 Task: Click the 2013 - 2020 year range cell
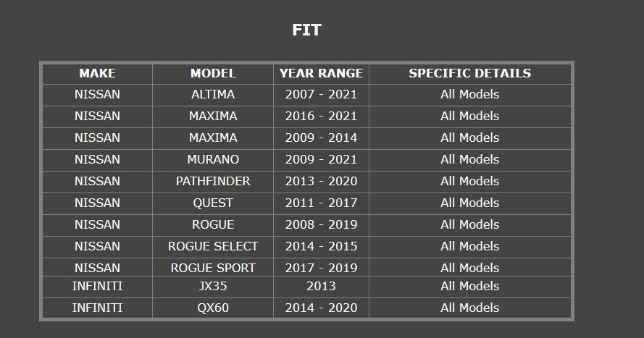click(x=321, y=182)
